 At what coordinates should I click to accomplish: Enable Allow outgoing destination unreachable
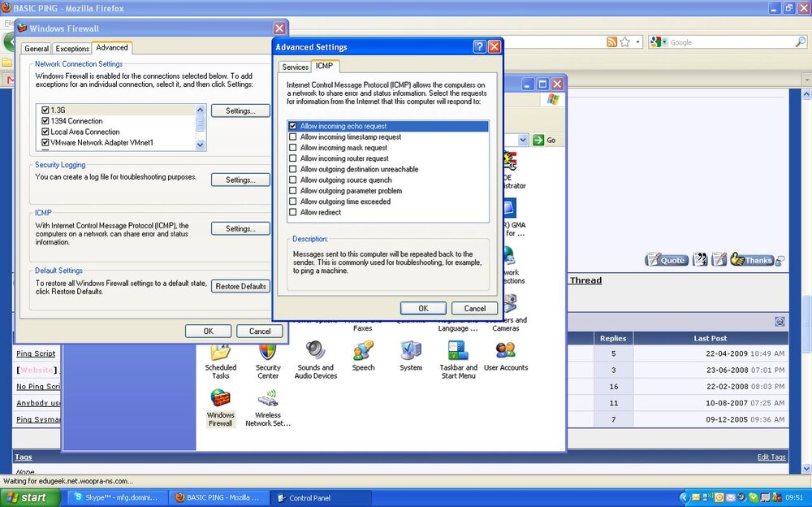point(293,169)
